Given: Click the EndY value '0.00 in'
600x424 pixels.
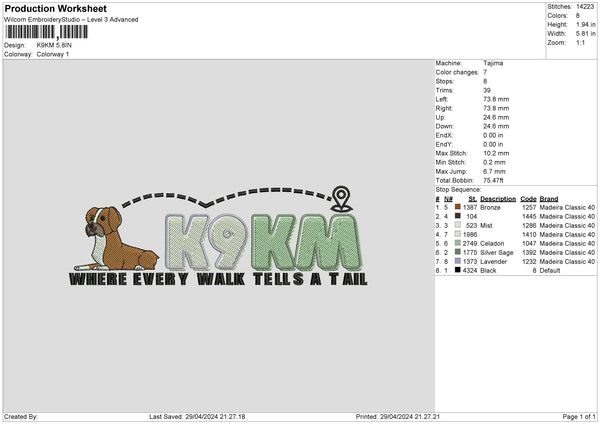Looking at the screenshot, I should 493,144.
